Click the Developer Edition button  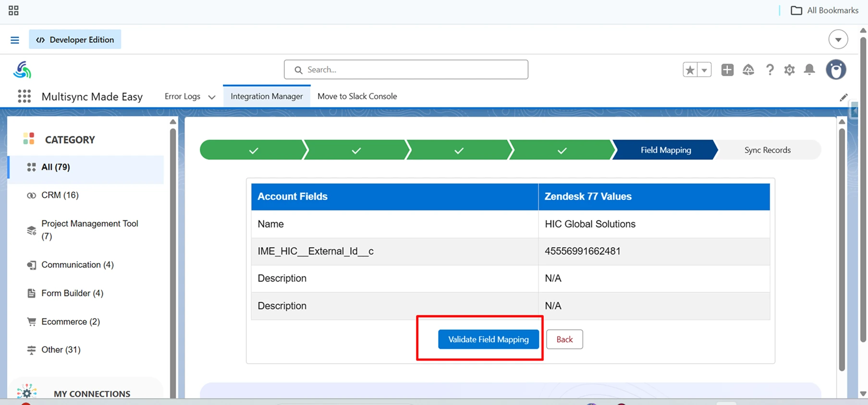(75, 39)
